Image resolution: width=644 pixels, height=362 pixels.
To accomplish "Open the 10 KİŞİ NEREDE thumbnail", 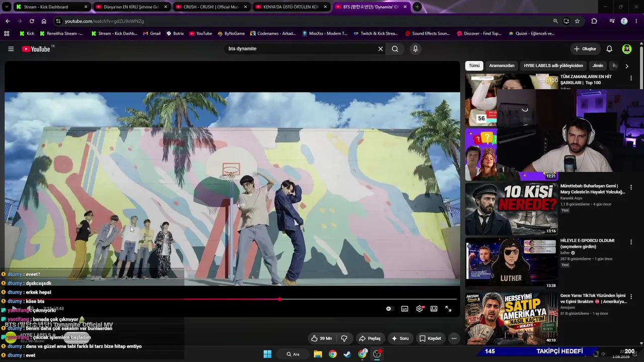I will pyautogui.click(x=511, y=209).
